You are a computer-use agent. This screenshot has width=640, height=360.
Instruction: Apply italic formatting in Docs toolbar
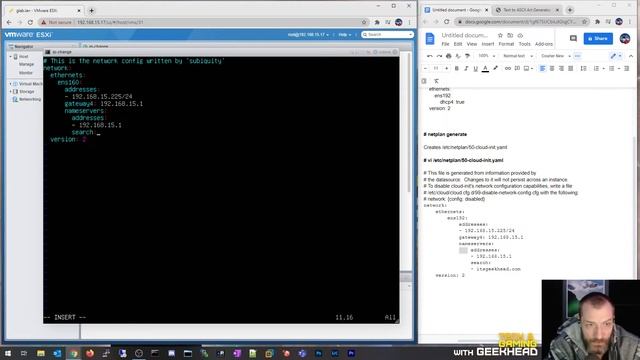click(466, 69)
